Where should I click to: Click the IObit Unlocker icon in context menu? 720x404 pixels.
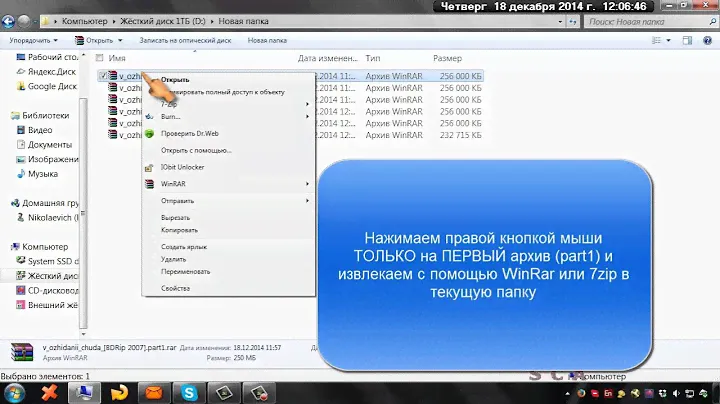tap(150, 166)
